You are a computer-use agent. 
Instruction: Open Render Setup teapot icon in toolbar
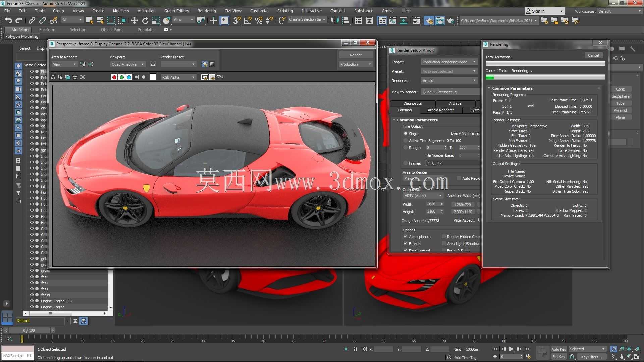click(x=429, y=21)
